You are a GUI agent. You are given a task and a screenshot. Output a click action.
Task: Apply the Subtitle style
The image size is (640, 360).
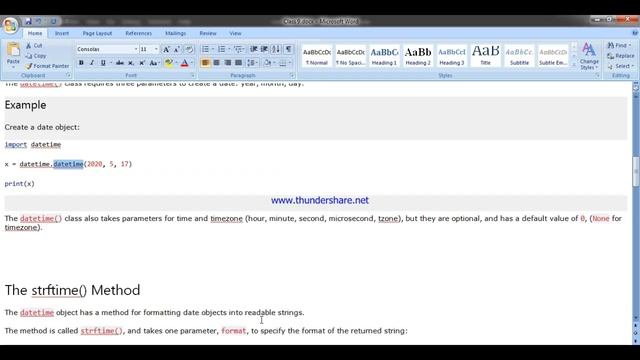coord(519,56)
